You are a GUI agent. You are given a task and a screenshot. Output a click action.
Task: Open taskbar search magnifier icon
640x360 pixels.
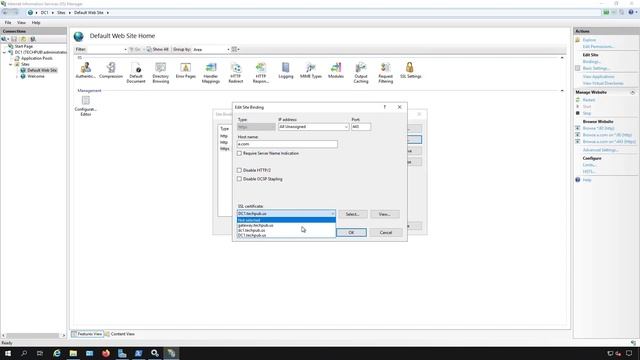coord(24,353)
